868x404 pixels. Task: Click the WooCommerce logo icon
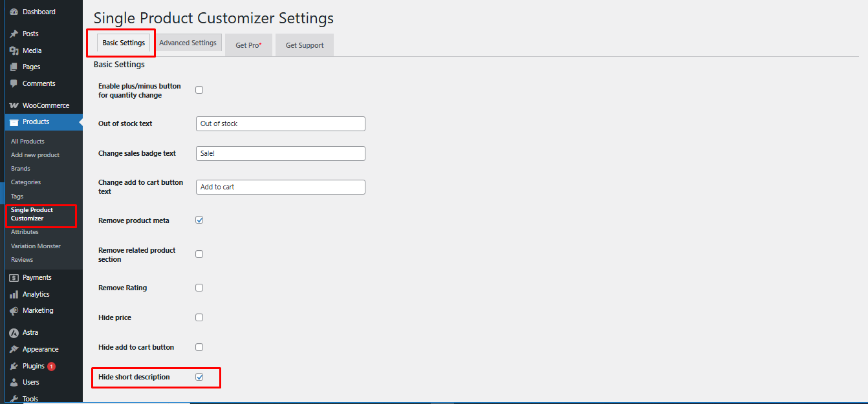pos(14,105)
